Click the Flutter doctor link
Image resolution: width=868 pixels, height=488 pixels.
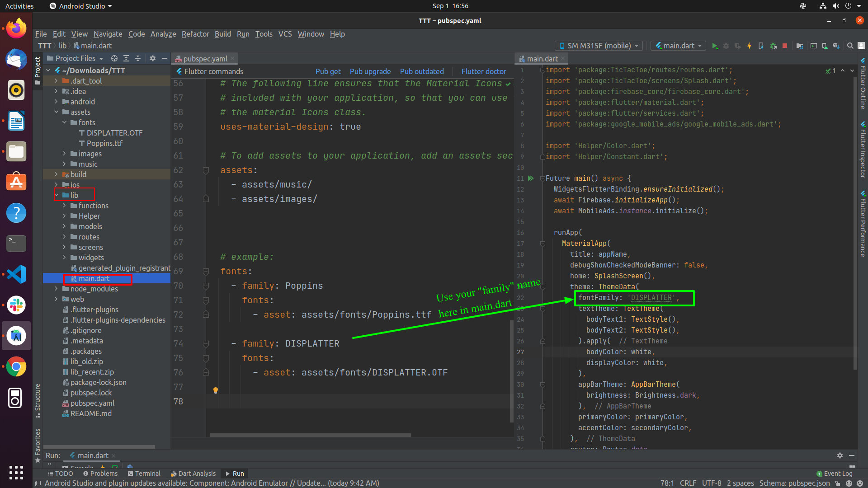tap(484, 71)
